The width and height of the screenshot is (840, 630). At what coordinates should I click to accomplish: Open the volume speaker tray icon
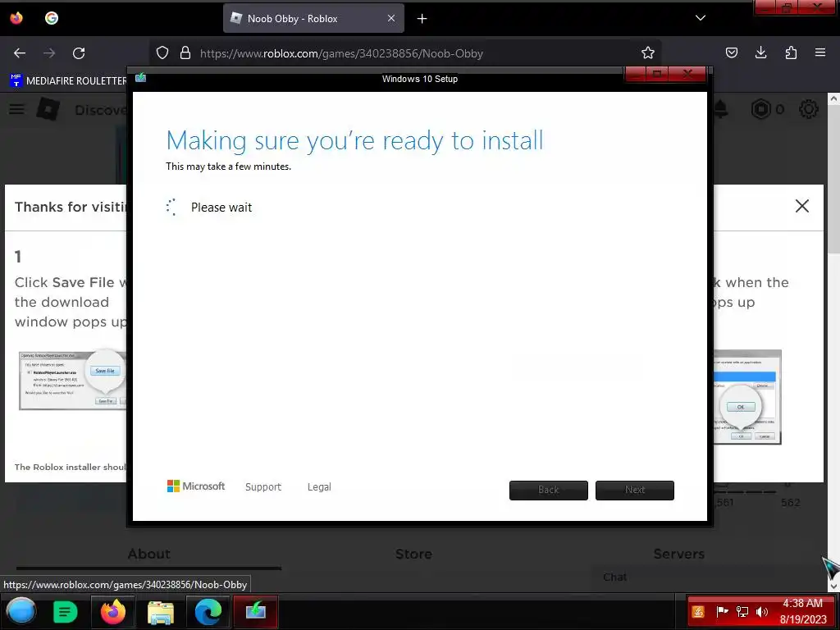pos(762,611)
